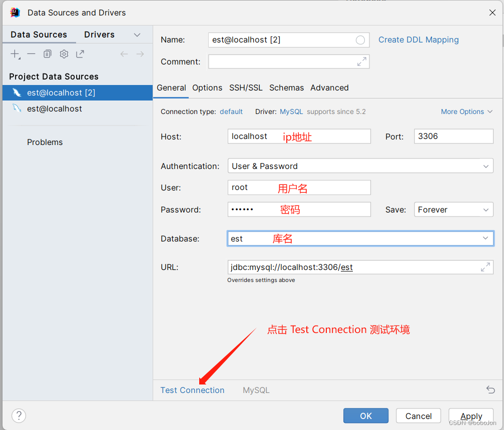
Task: Click Create DDL Mapping link
Action: click(x=418, y=39)
